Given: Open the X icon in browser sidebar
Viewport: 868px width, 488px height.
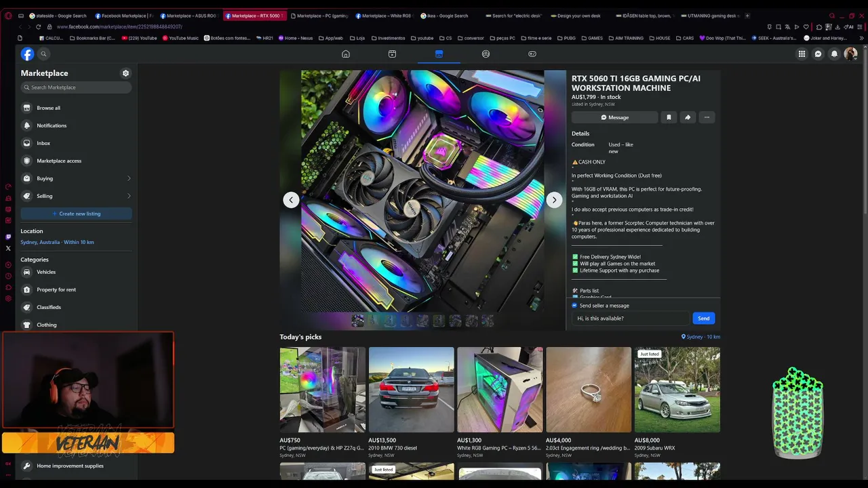Looking at the screenshot, I should pyautogui.click(x=8, y=248).
